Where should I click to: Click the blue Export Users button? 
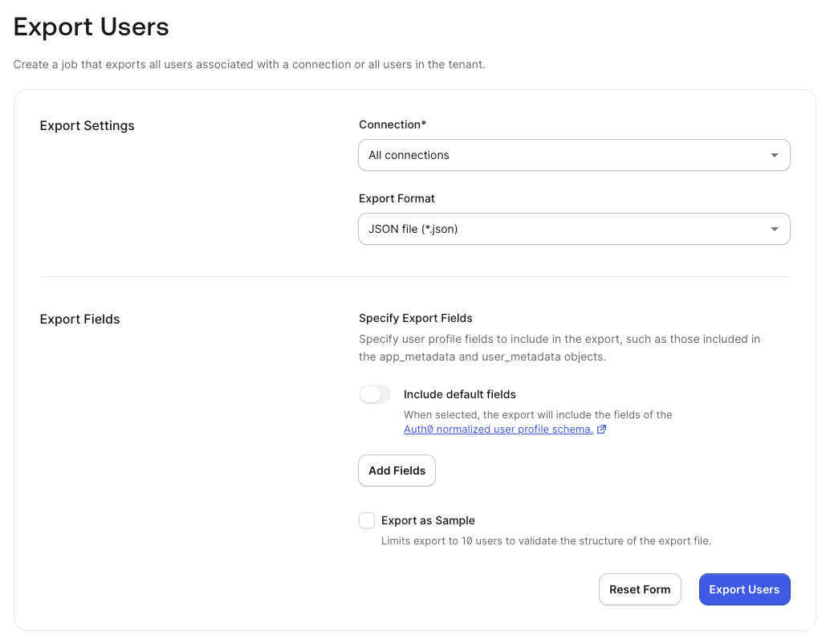[x=744, y=589]
